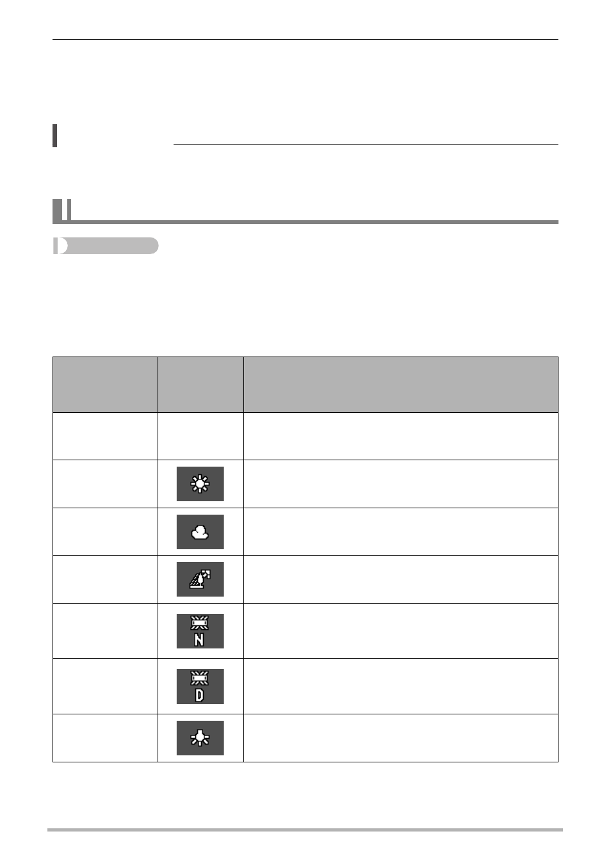Viewport: 611px width, 868px height.
Task: Select the Daylight sun white balance icon
Action: coord(200,484)
